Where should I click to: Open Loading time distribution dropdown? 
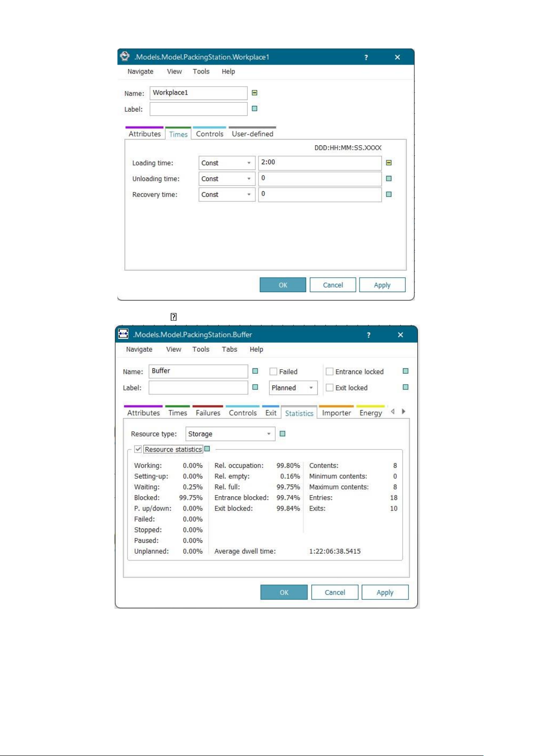click(227, 163)
